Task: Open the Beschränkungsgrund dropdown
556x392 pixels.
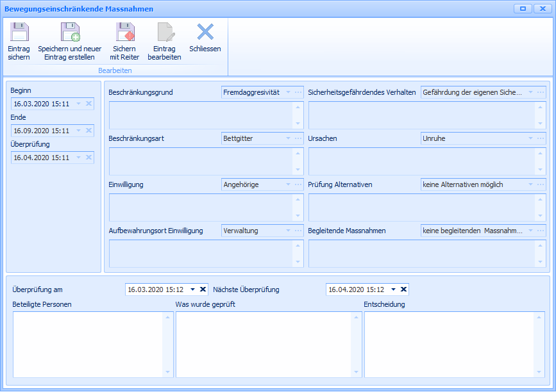Action: 289,92
